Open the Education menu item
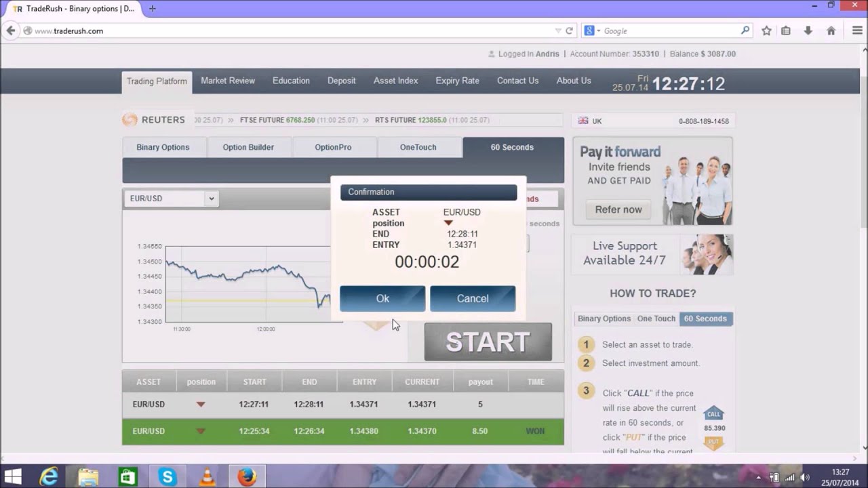868x488 pixels. [291, 81]
